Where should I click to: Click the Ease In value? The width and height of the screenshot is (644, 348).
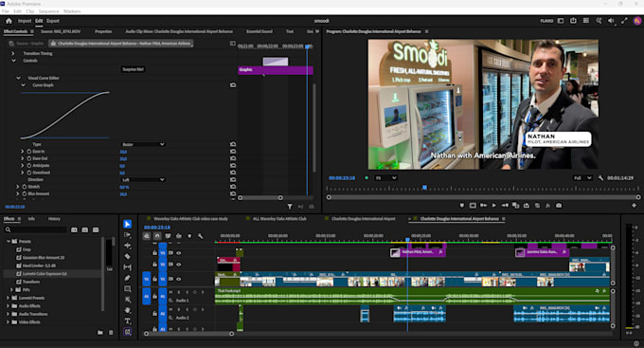[123, 152]
